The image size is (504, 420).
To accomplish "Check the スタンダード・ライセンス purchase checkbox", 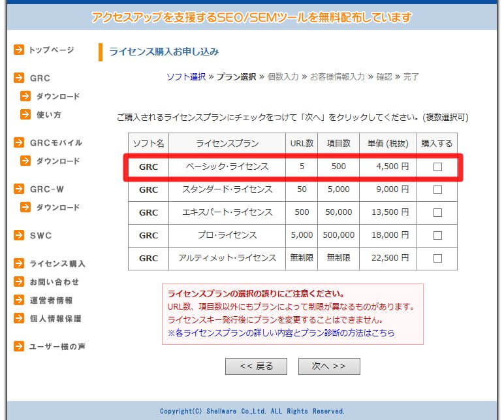I will pos(437,189).
